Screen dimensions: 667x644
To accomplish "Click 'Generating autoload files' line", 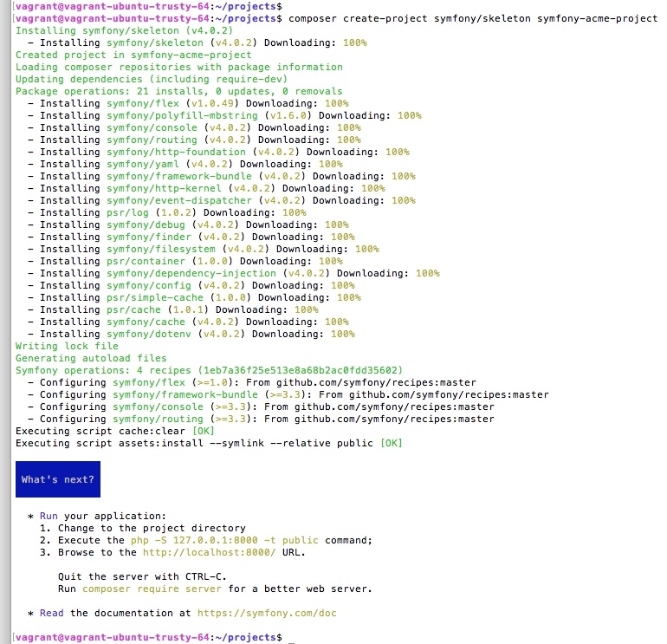I will [x=91, y=358].
